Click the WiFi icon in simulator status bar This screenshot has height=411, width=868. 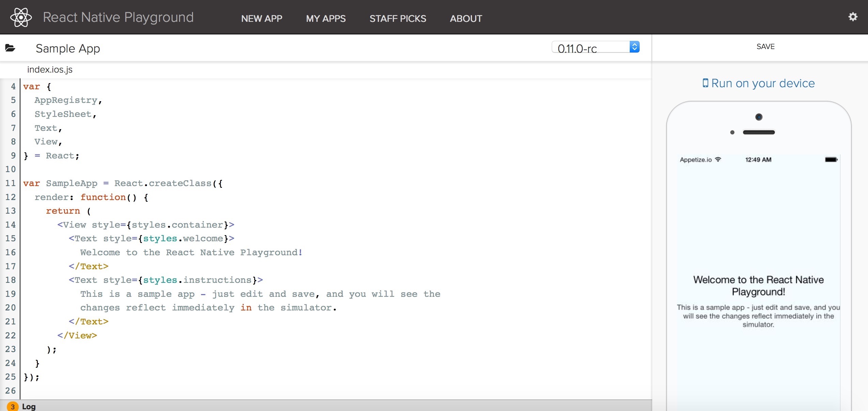(718, 159)
